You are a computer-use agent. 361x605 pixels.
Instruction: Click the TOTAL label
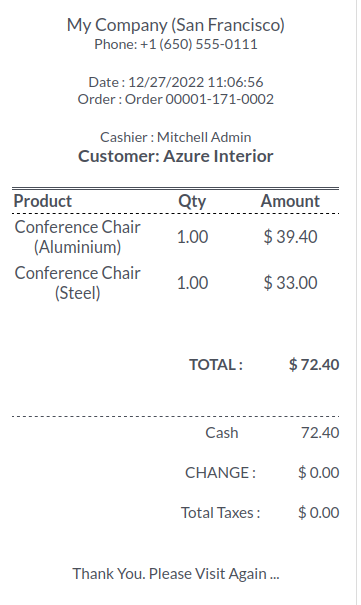pyautogui.click(x=216, y=365)
